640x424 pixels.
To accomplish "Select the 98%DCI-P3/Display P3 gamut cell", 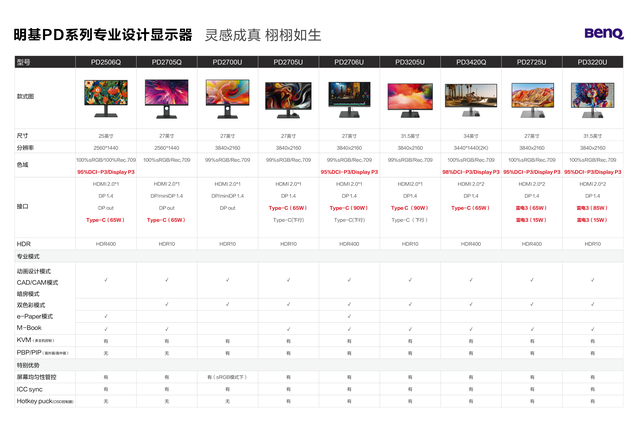I will click(471, 172).
